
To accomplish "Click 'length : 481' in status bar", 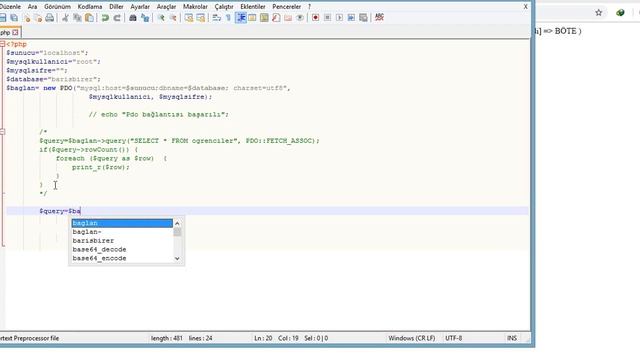I will click(167, 338).
